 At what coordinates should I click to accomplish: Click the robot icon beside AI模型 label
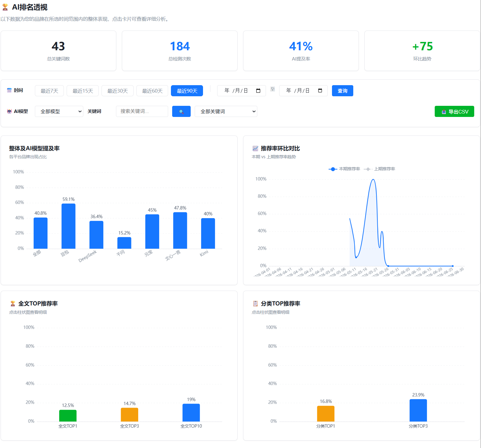pyautogui.click(x=9, y=111)
